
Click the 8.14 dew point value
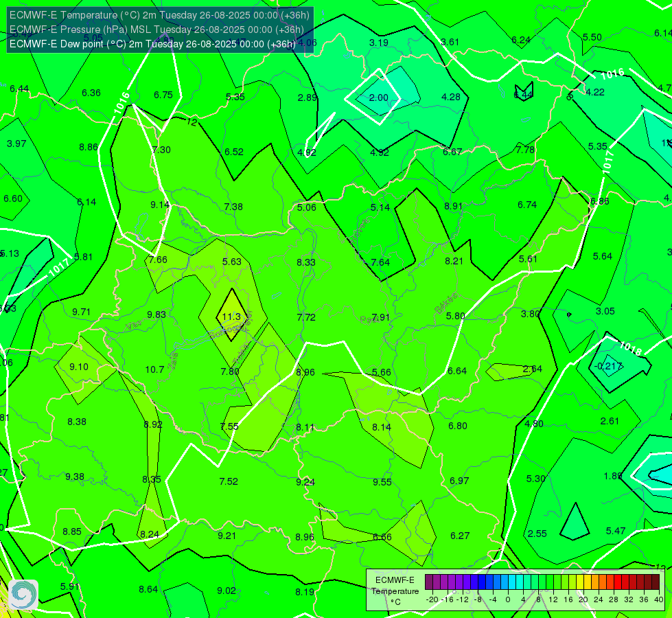coord(382,426)
